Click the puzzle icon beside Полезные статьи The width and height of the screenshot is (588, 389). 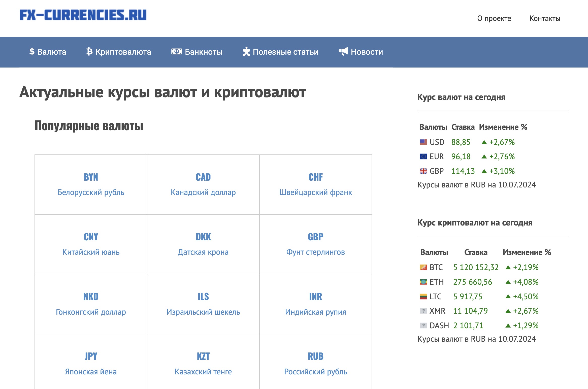tap(246, 52)
